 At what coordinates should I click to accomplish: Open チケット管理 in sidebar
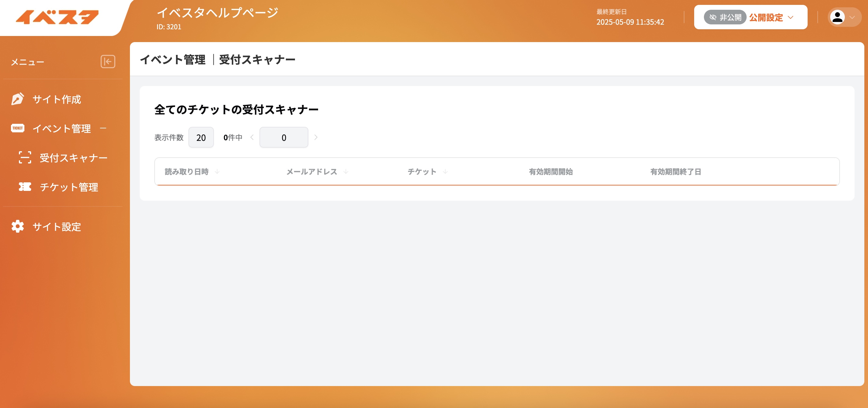(69, 187)
